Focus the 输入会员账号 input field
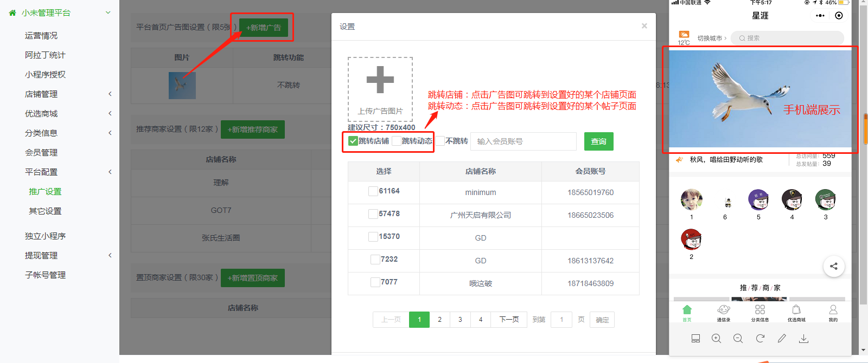Screen dimensions: 868x363 [523, 141]
